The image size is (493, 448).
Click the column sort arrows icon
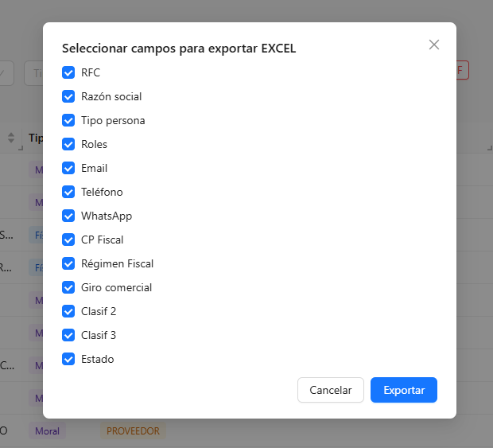coord(11,138)
